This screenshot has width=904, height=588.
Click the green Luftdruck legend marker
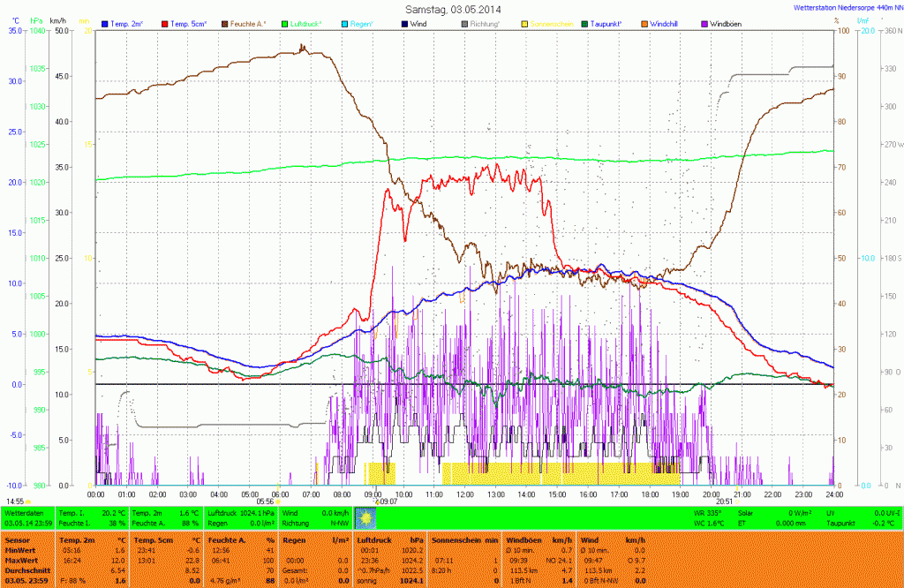tap(285, 23)
